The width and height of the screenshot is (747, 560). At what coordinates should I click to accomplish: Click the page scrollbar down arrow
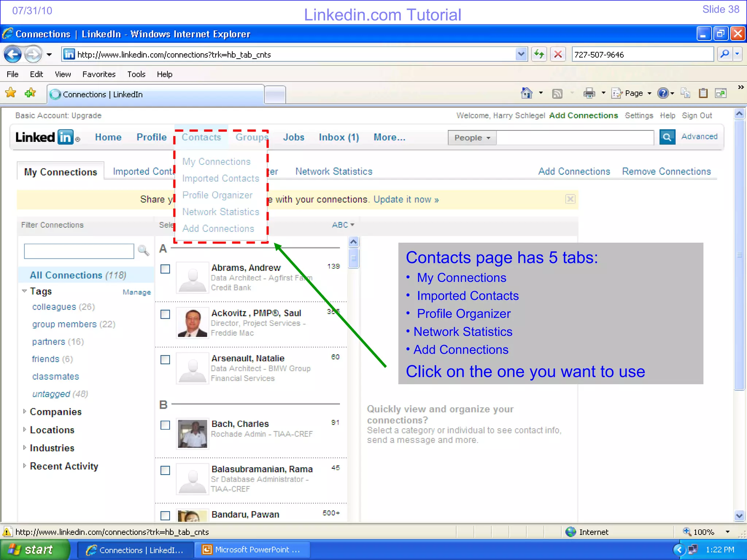[x=739, y=516]
